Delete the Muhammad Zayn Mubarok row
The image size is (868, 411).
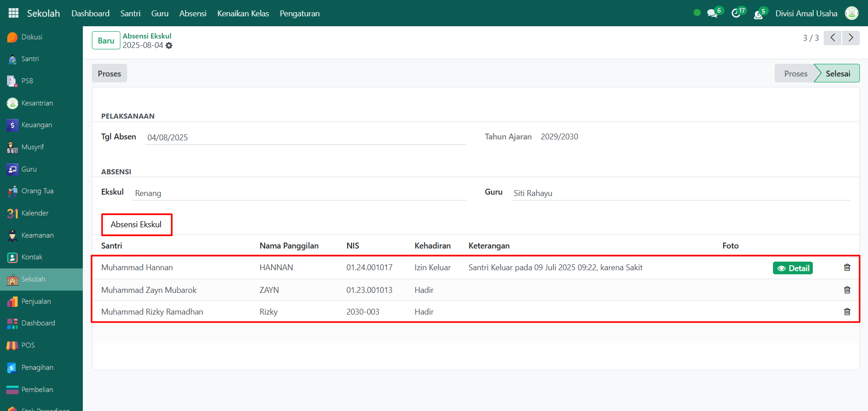tap(847, 290)
